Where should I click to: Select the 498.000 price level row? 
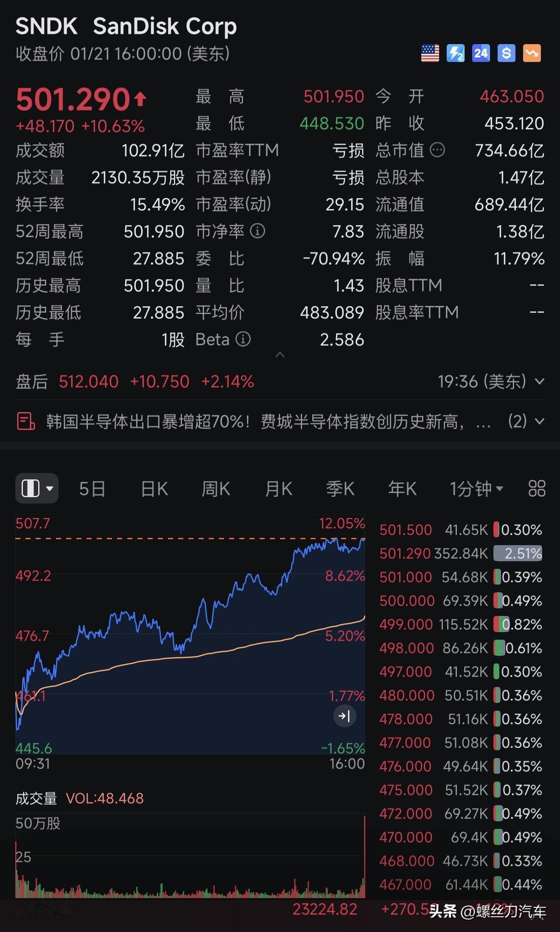[461, 648]
